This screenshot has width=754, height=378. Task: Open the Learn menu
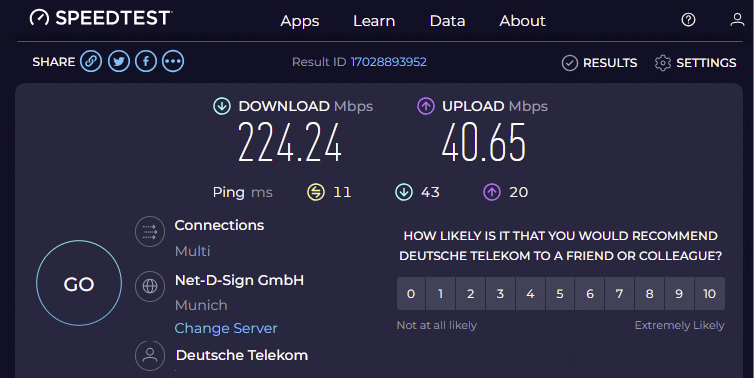pos(374,21)
